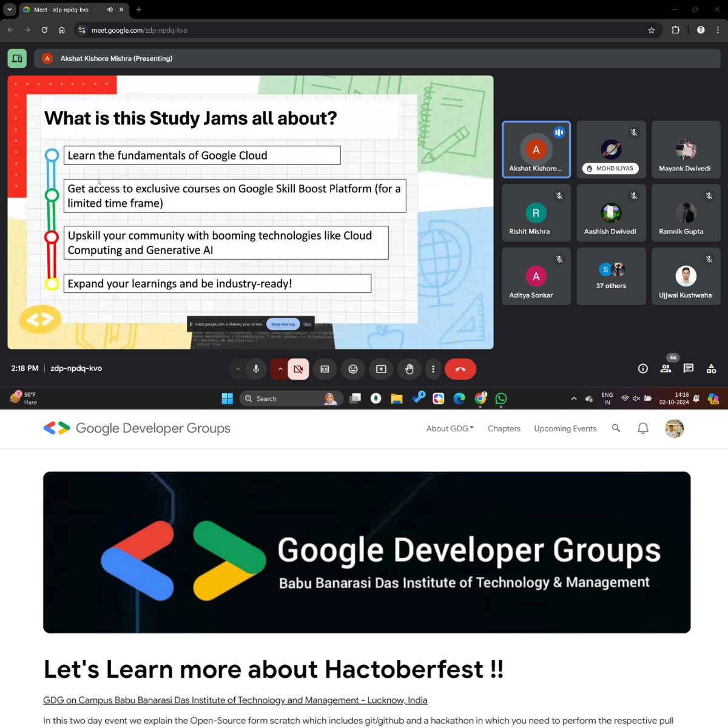Image resolution: width=728 pixels, height=728 pixels.
Task: Go back in Chrome
Action: [10, 30]
